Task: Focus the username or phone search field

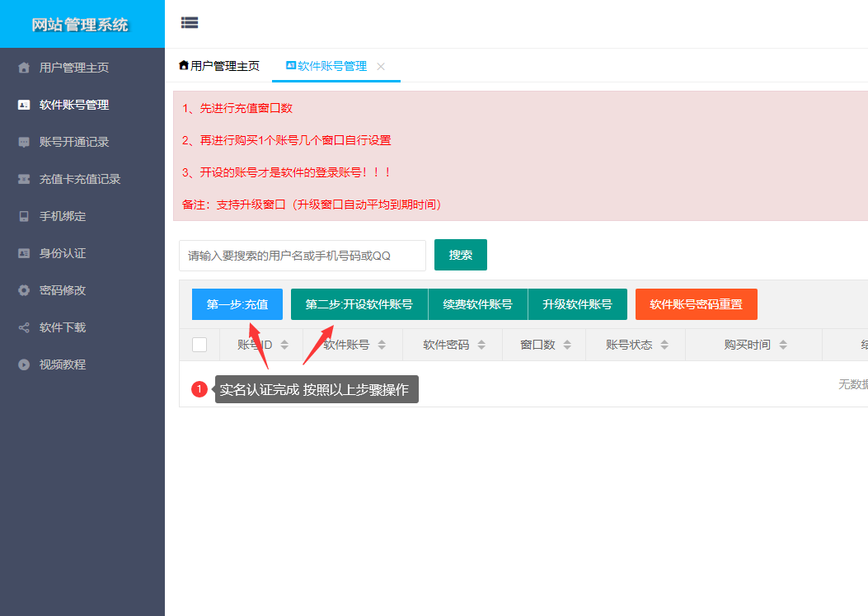Action: tap(302, 256)
